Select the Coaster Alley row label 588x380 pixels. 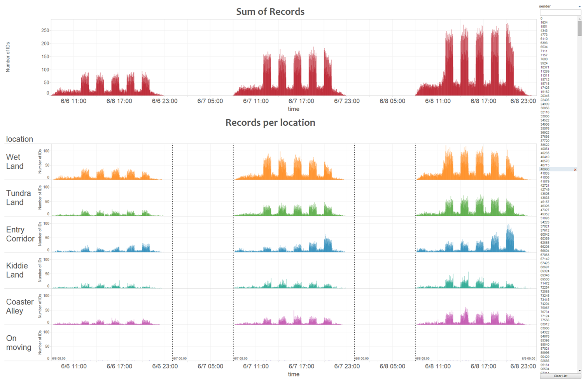pyautogui.click(x=20, y=306)
